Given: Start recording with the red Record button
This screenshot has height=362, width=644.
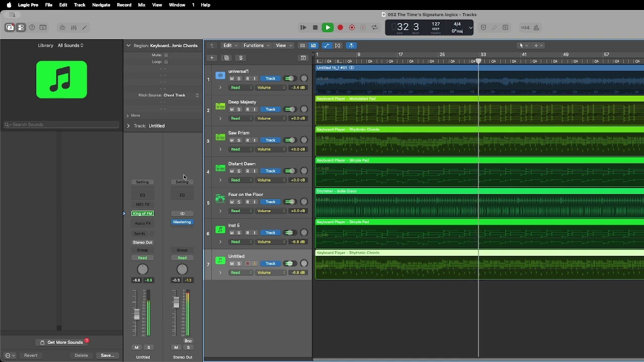Looking at the screenshot, I should tap(340, 28).
